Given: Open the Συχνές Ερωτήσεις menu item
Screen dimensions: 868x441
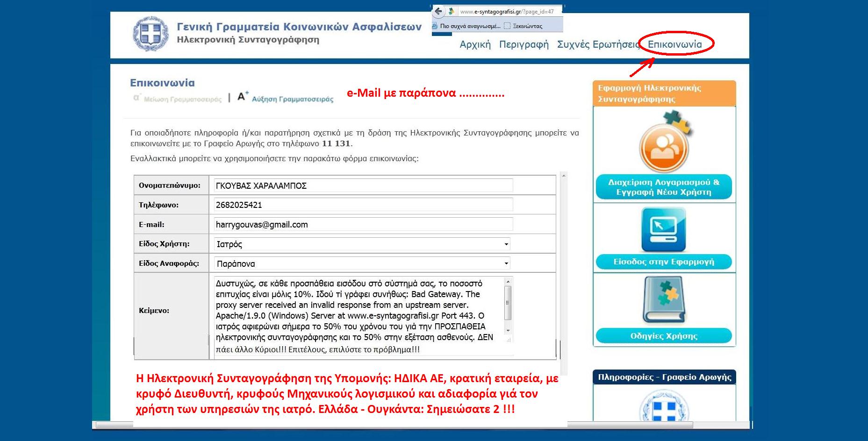Looking at the screenshot, I should 598,44.
